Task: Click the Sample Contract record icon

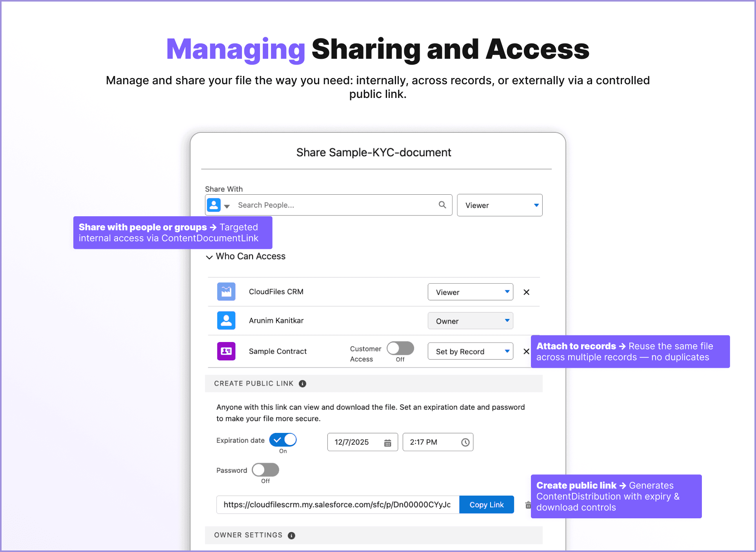Action: (226, 351)
